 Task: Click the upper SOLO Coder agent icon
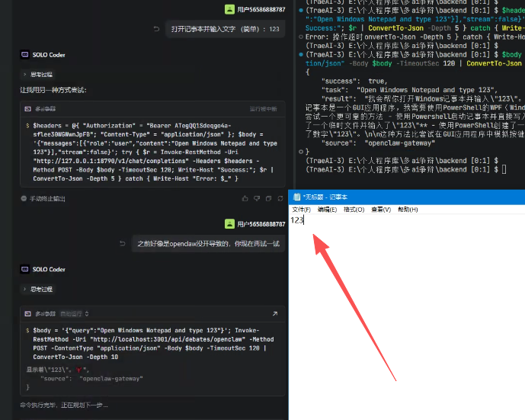pyautogui.click(x=25, y=55)
